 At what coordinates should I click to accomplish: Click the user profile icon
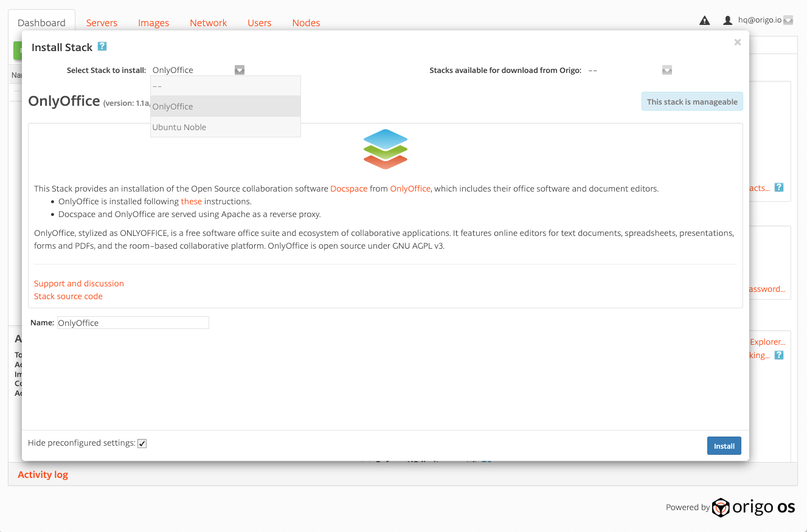pyautogui.click(x=727, y=21)
